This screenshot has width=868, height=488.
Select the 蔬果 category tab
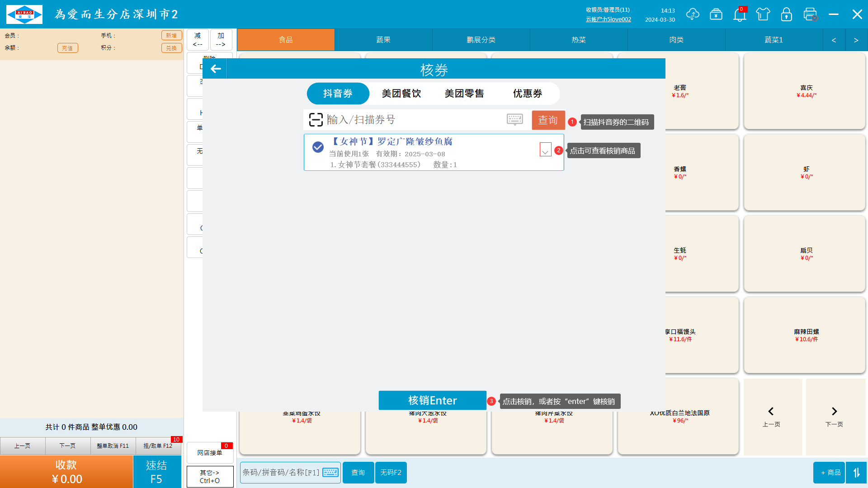(x=383, y=40)
